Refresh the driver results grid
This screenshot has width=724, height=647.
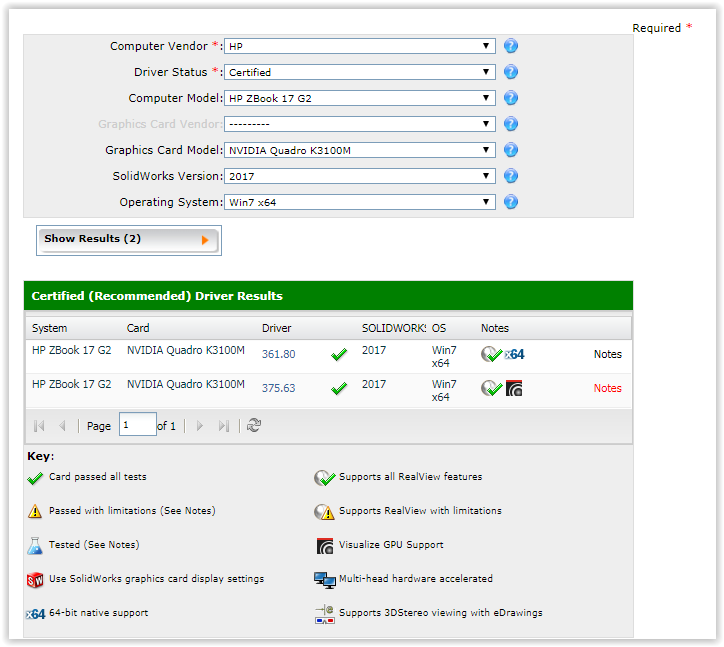[x=254, y=425]
